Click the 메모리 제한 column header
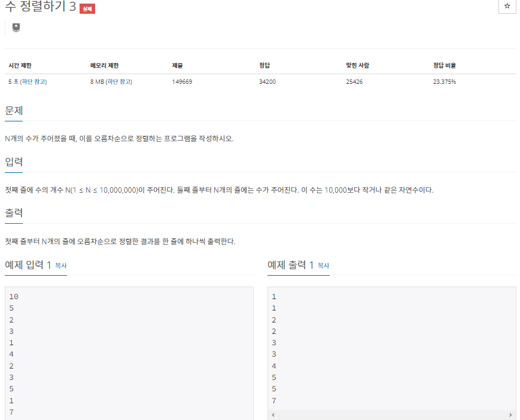The width and height of the screenshot is (520, 420). tap(105, 65)
